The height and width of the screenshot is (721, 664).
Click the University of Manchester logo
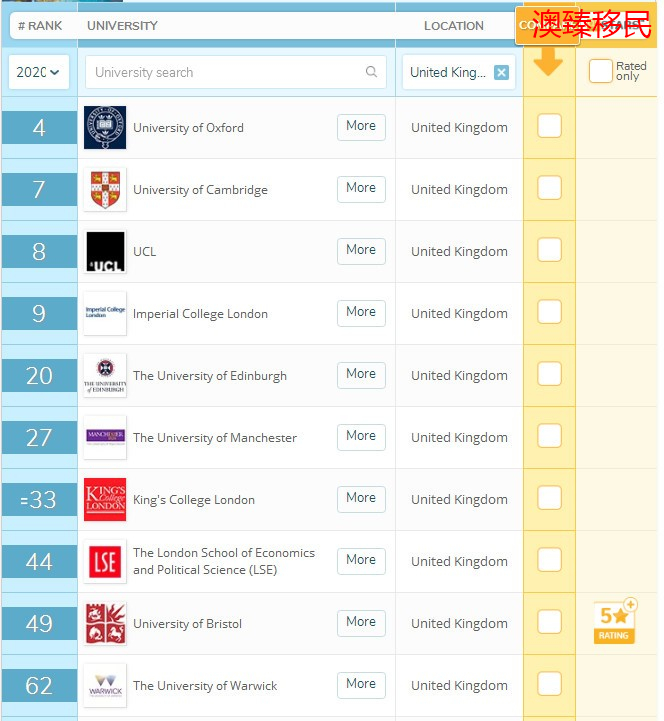point(105,438)
